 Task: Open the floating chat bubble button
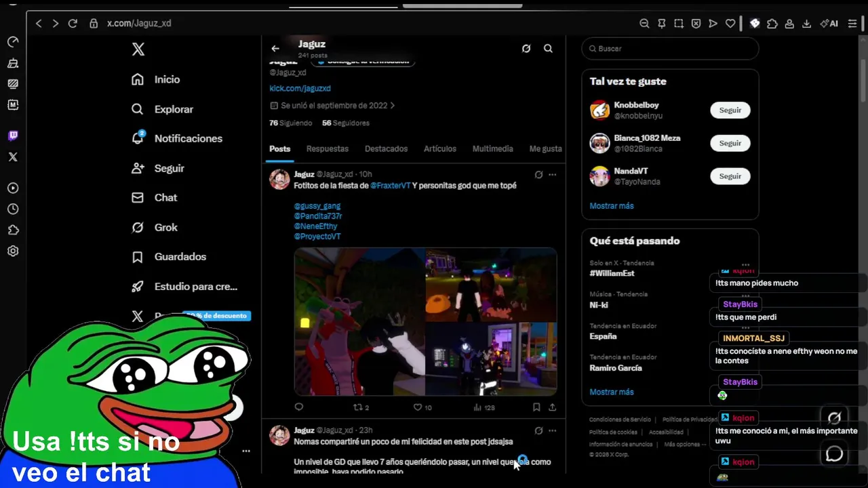point(835,453)
